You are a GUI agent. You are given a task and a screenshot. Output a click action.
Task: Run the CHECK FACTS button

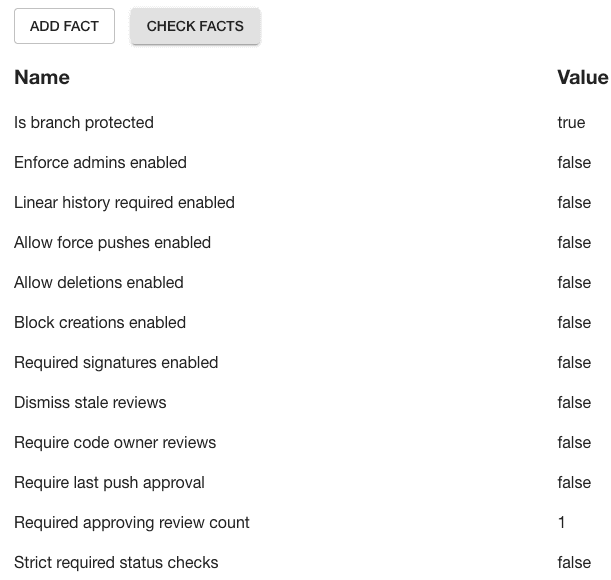point(195,26)
